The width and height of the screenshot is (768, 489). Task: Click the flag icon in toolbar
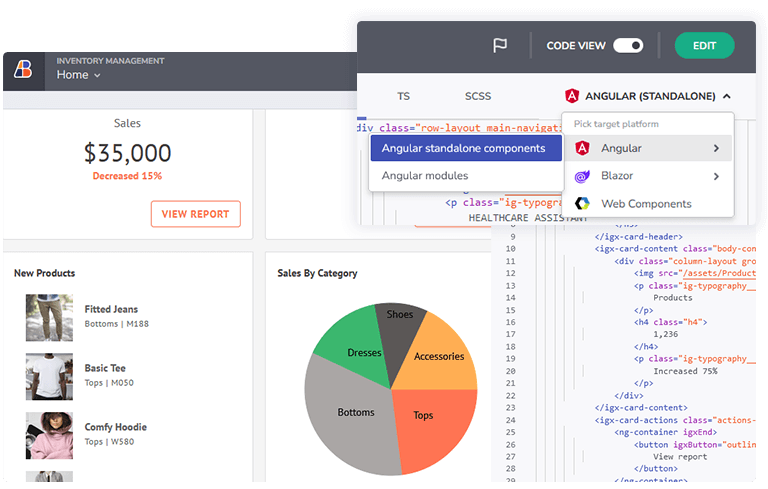[500, 46]
